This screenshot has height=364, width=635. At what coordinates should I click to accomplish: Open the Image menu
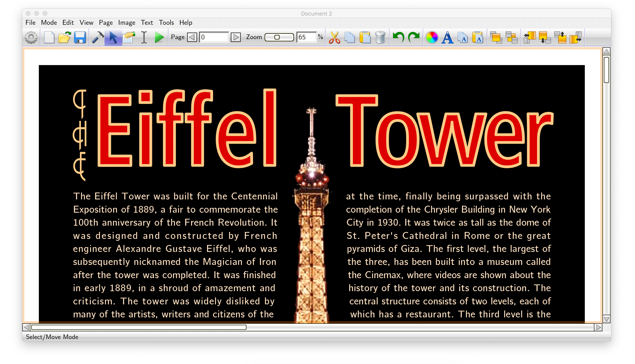[127, 23]
